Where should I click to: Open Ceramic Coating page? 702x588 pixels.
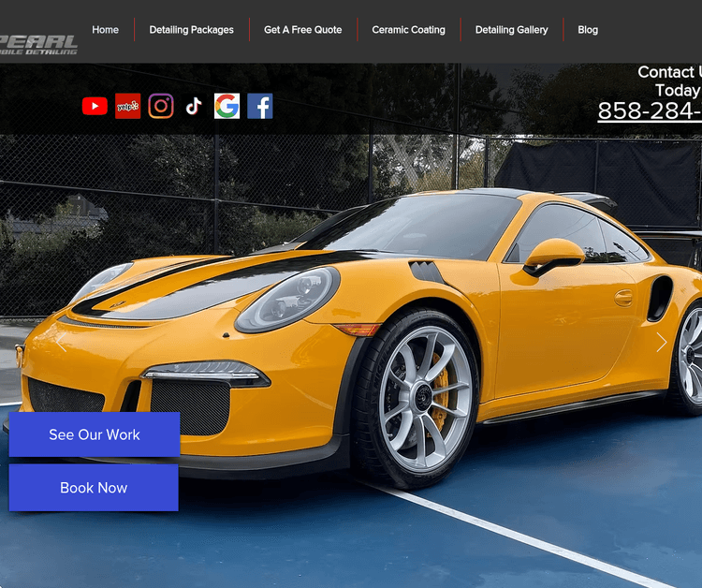408,30
